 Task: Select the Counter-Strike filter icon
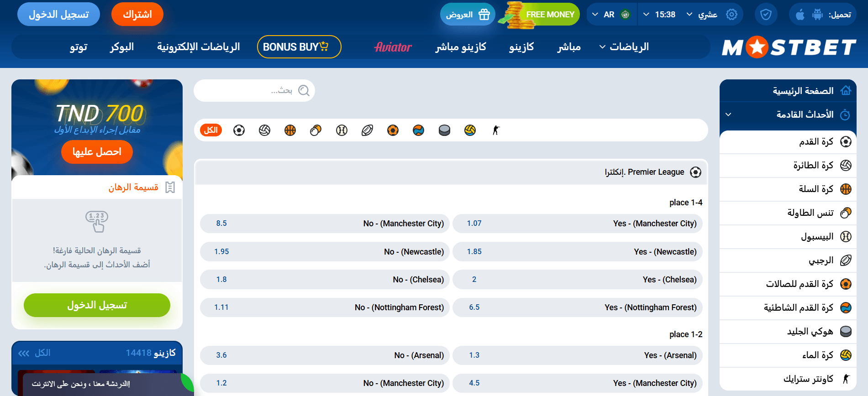click(496, 130)
